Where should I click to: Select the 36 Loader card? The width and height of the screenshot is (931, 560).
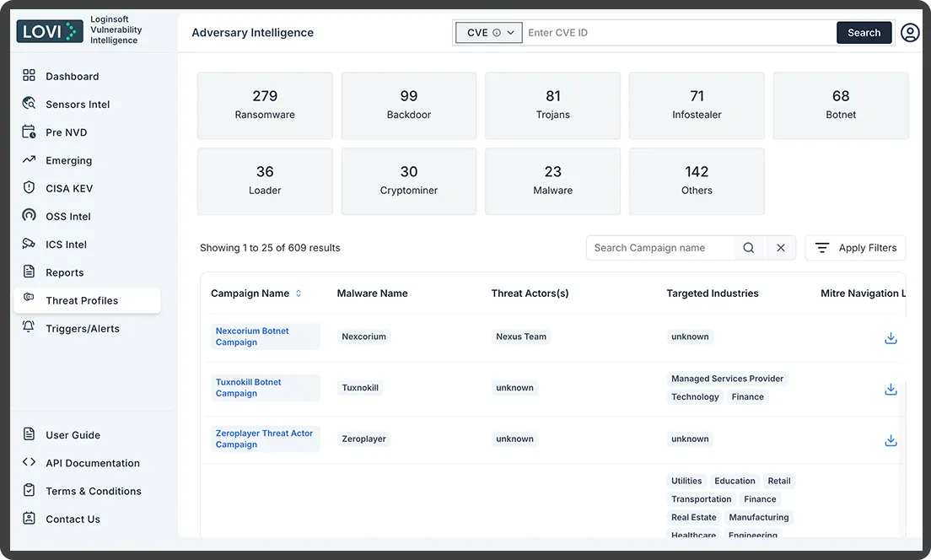[265, 181]
